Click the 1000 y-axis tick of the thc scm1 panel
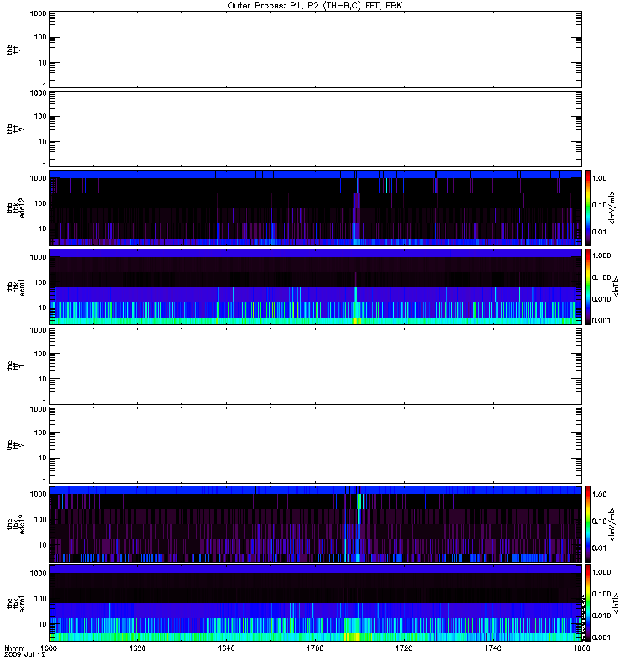 38,574
